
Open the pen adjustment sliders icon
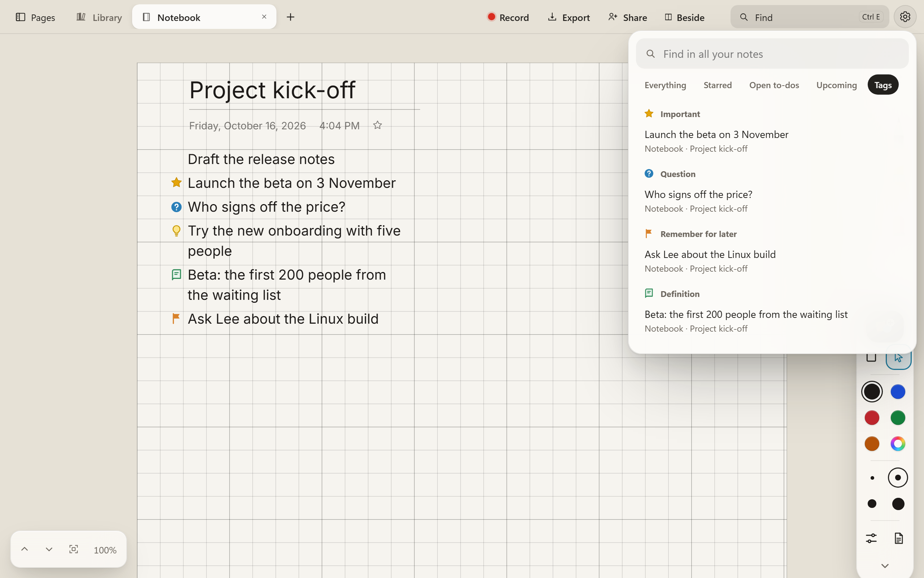(871, 538)
